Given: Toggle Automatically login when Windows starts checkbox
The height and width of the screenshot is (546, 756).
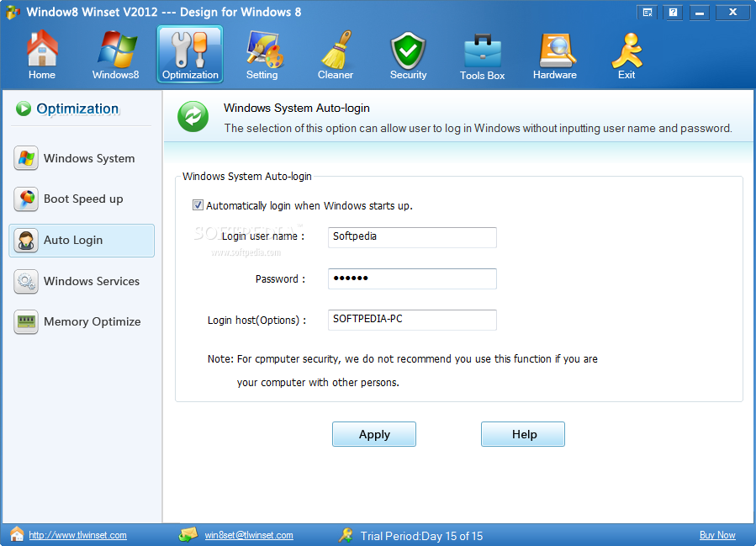Looking at the screenshot, I should (198, 205).
